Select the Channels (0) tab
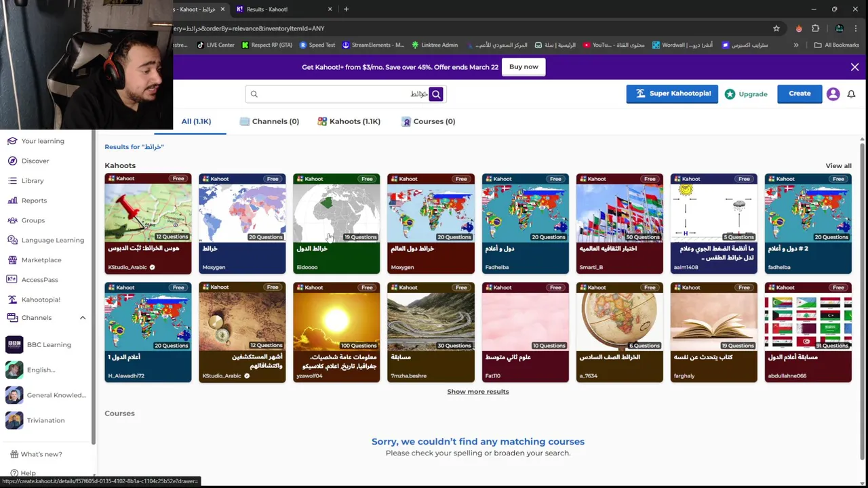Screen dimensions: 868x488 tap(269, 121)
